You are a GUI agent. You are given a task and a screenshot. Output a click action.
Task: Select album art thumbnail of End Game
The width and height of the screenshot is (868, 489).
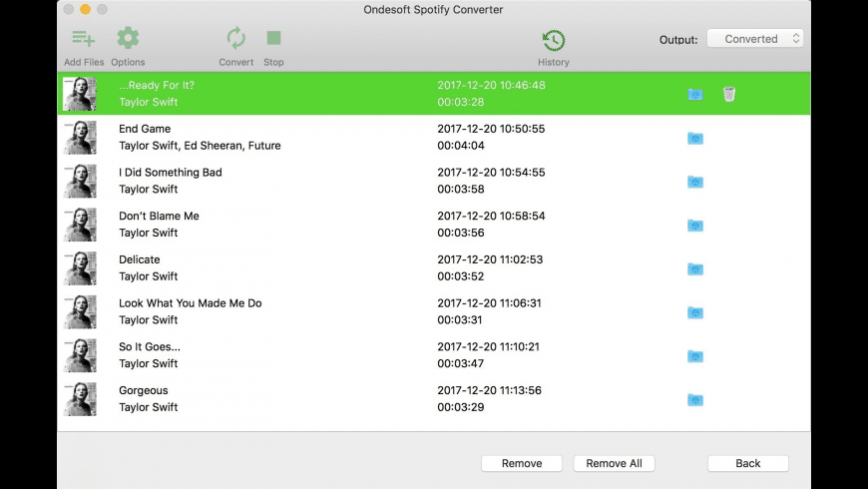[80, 138]
